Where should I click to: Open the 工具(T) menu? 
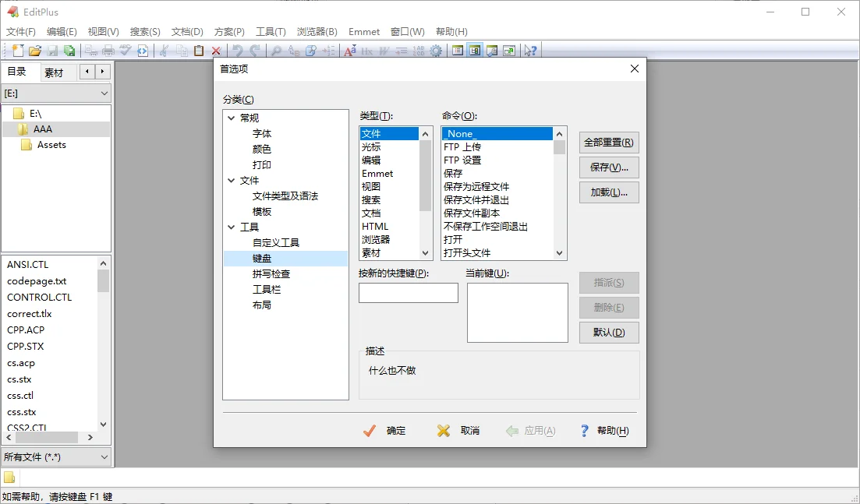click(271, 32)
